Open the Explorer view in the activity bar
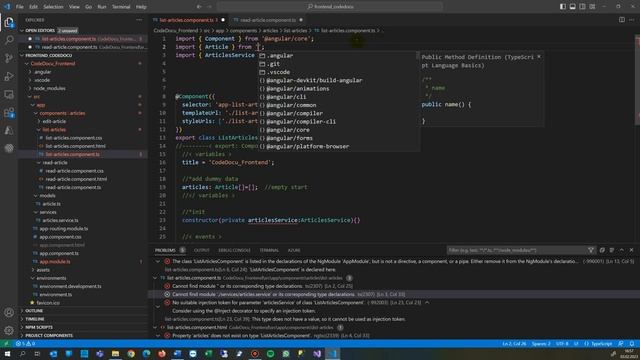640x360 pixels. 9,22
